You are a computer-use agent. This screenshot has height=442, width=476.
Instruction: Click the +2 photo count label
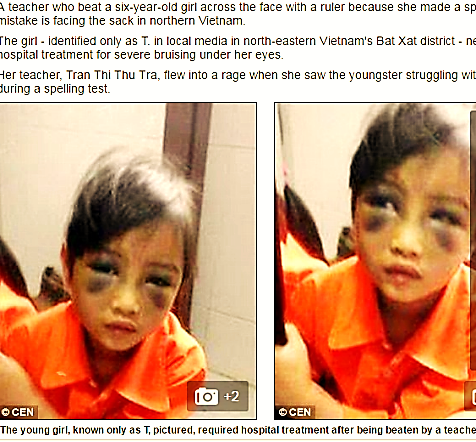tap(232, 396)
